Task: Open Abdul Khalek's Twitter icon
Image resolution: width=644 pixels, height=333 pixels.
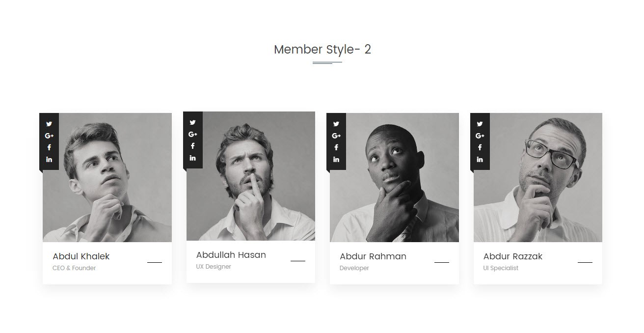Action: (49, 124)
